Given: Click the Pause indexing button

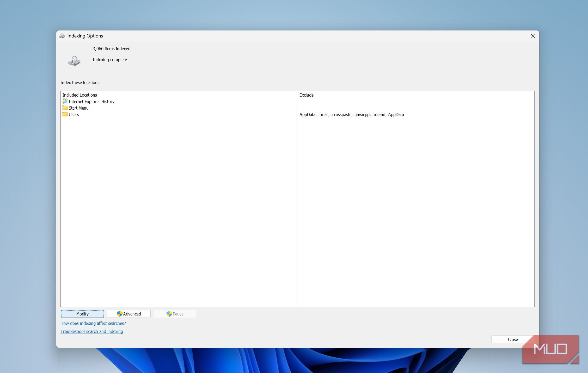Looking at the screenshot, I should tap(175, 314).
